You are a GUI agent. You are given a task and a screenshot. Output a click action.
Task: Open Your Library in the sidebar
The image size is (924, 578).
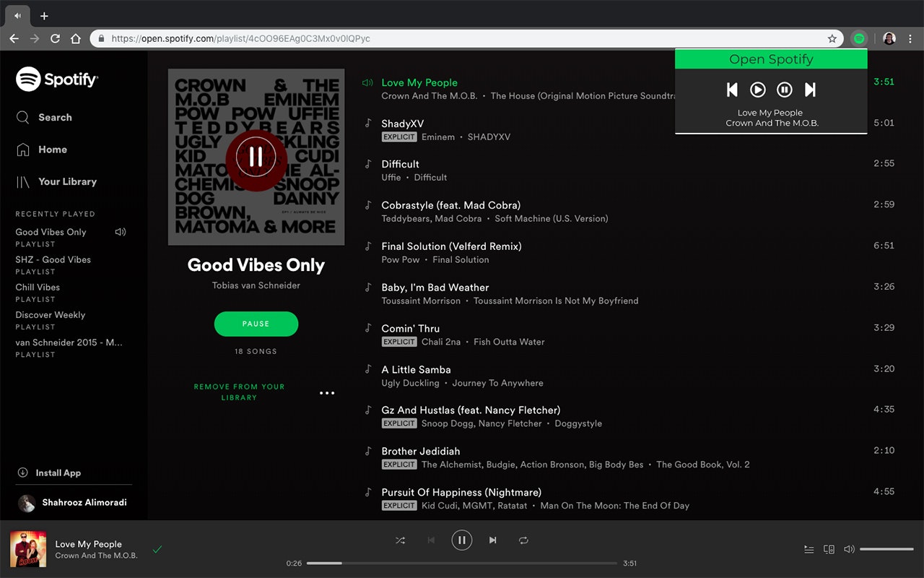pos(56,181)
